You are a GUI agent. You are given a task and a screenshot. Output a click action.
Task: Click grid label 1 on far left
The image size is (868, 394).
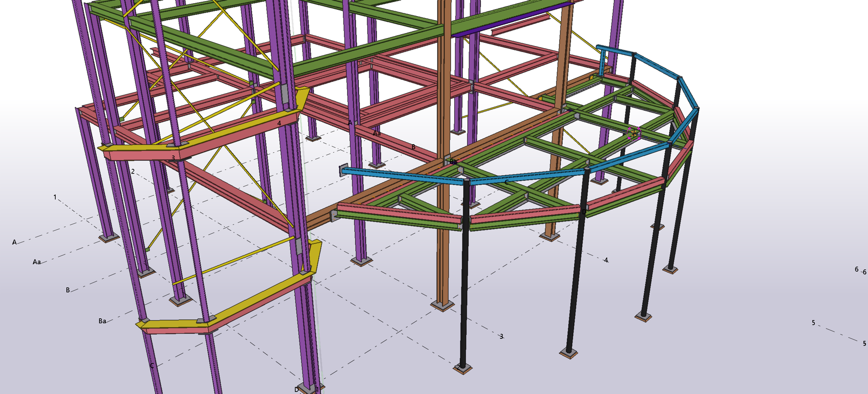point(55,197)
